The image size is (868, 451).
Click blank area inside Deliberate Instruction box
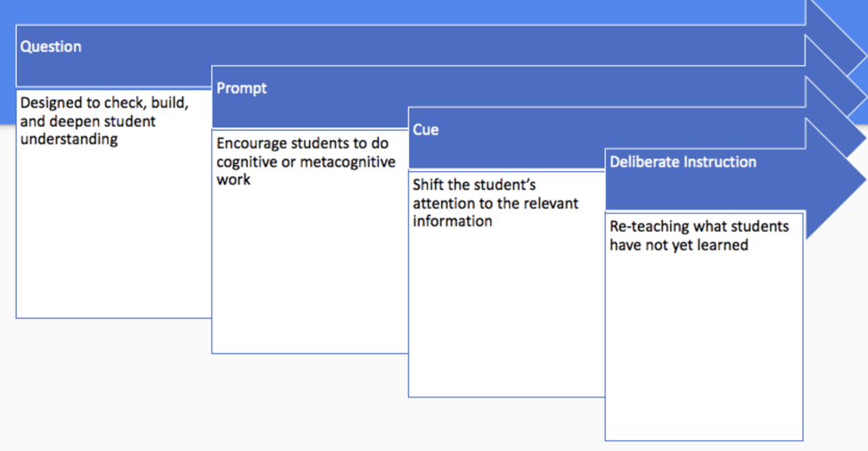pyautogui.click(x=702, y=357)
